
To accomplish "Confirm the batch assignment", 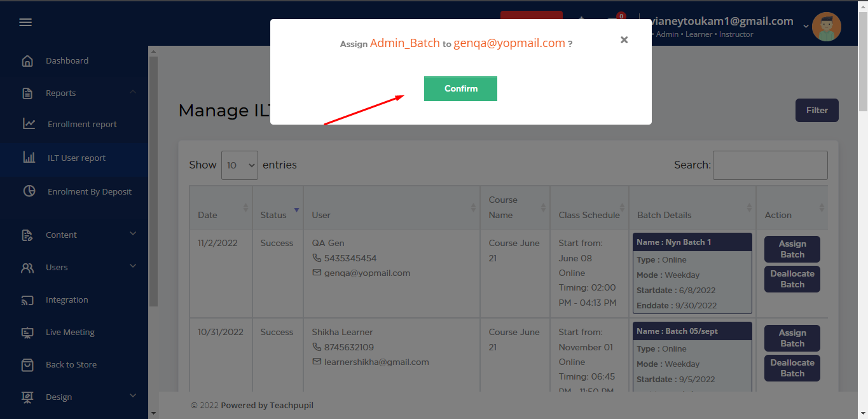I will coord(460,89).
